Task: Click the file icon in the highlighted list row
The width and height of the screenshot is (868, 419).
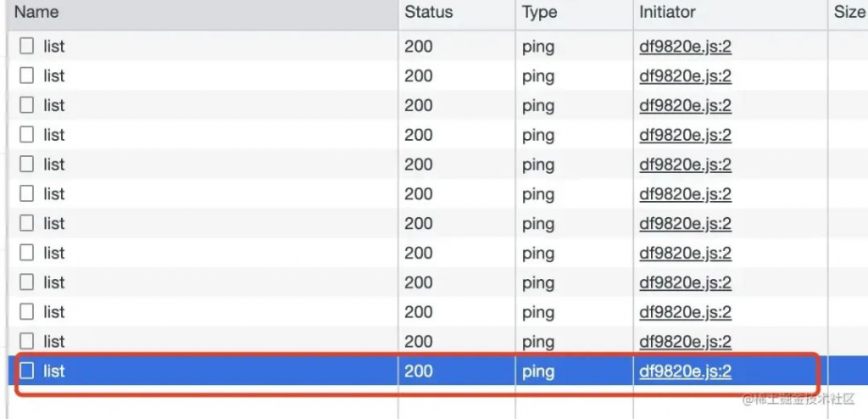Action: [x=26, y=371]
